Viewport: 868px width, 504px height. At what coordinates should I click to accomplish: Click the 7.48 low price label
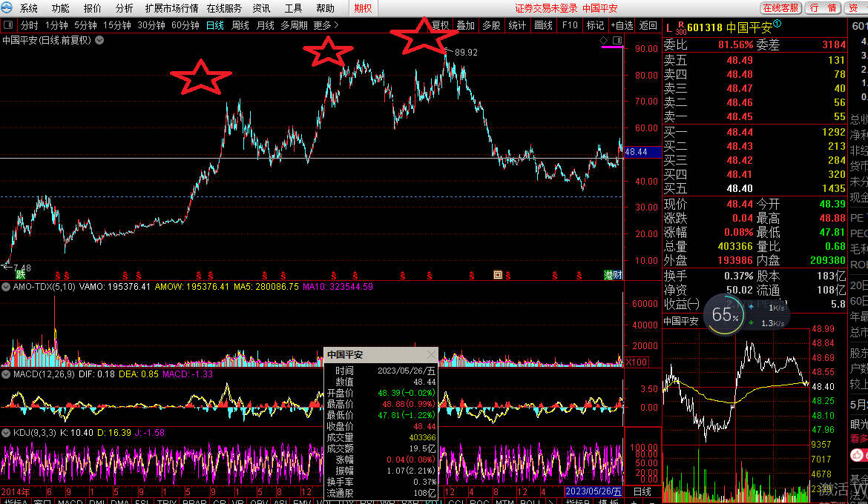22,268
